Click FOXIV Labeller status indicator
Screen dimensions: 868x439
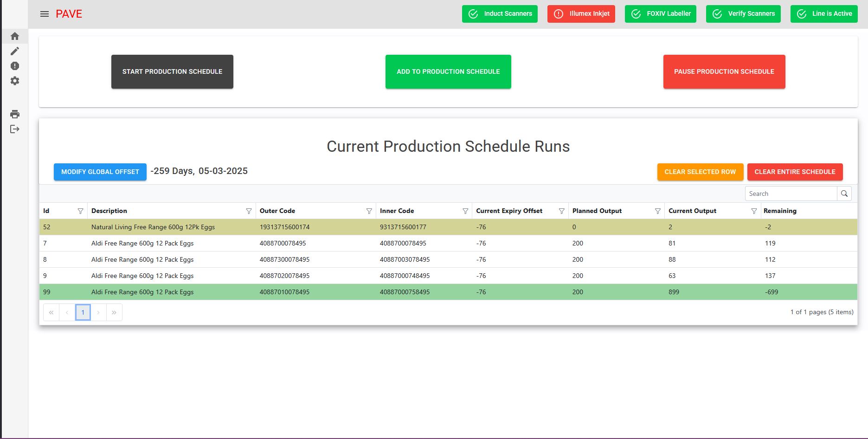point(661,14)
